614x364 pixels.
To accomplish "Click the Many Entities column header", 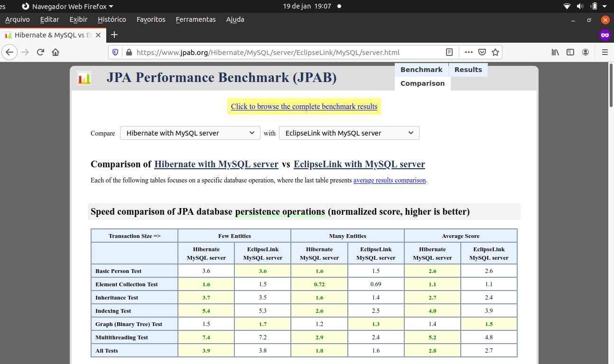I will 348,236.
